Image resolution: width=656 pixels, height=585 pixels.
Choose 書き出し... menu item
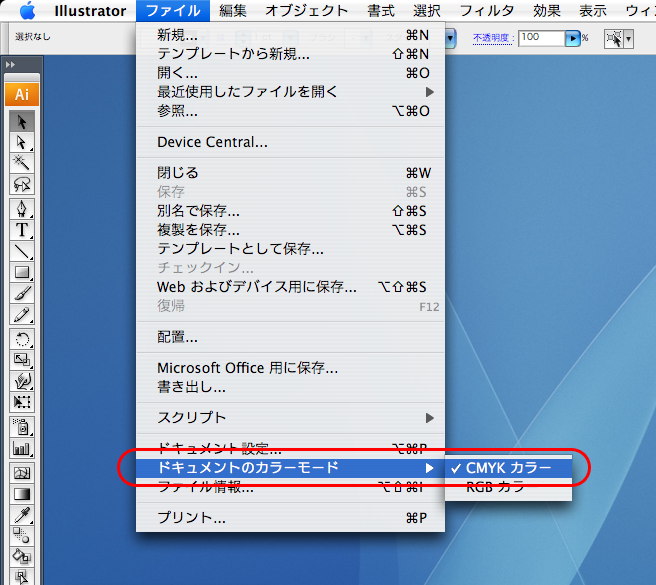click(290, 387)
